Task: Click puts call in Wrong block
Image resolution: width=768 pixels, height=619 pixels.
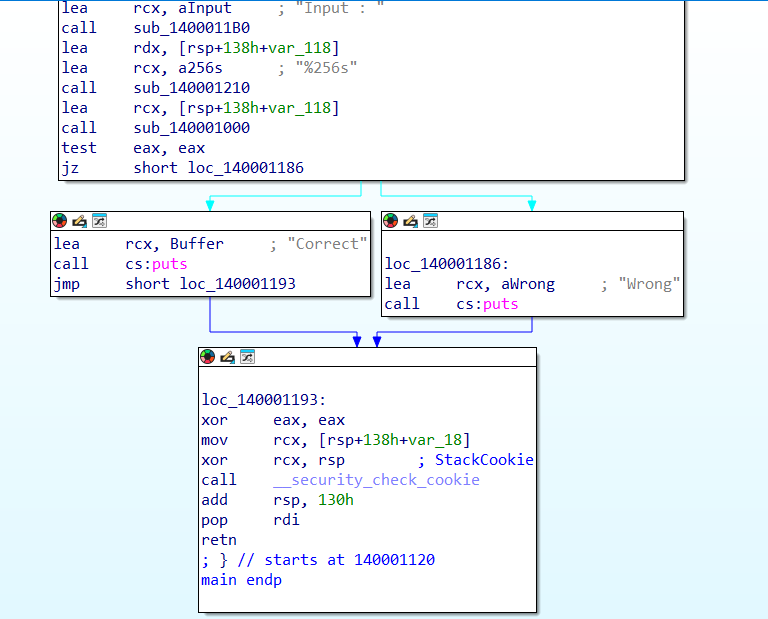Action: pos(501,304)
